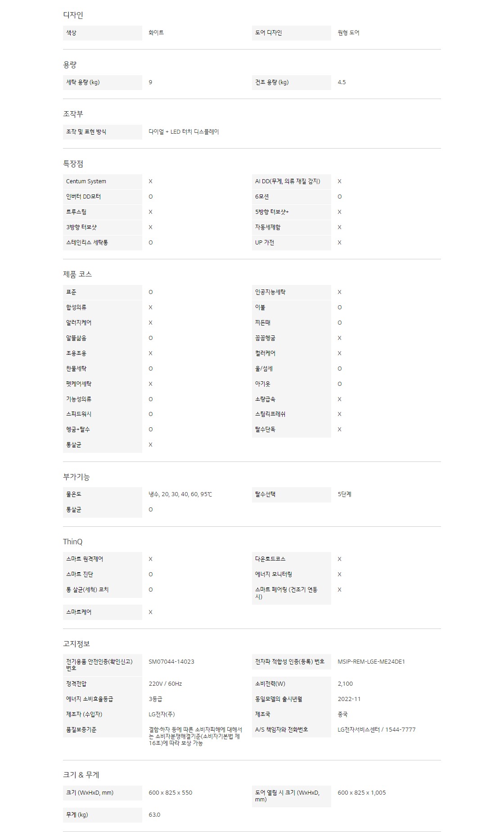Click the 크기 & 무게 heading
This screenshot has width=504, height=832.
tap(81, 775)
